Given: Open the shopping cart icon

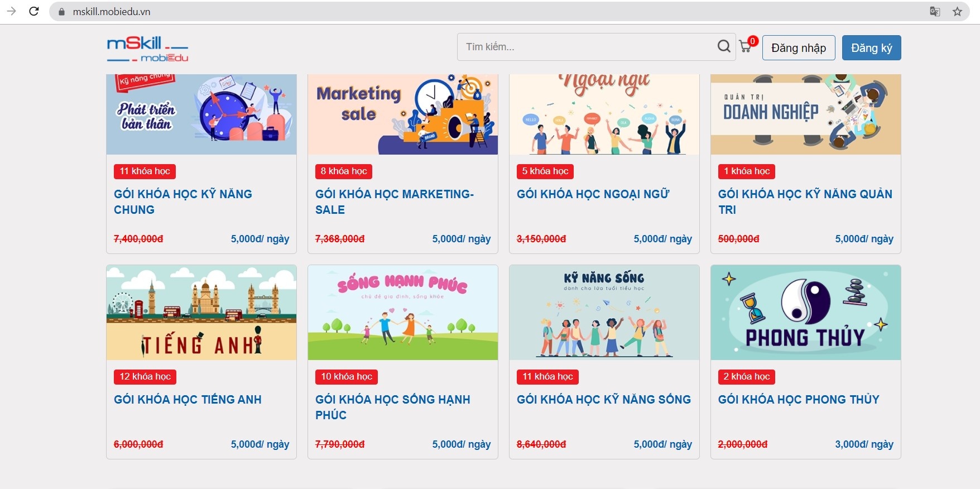Looking at the screenshot, I should pos(746,46).
